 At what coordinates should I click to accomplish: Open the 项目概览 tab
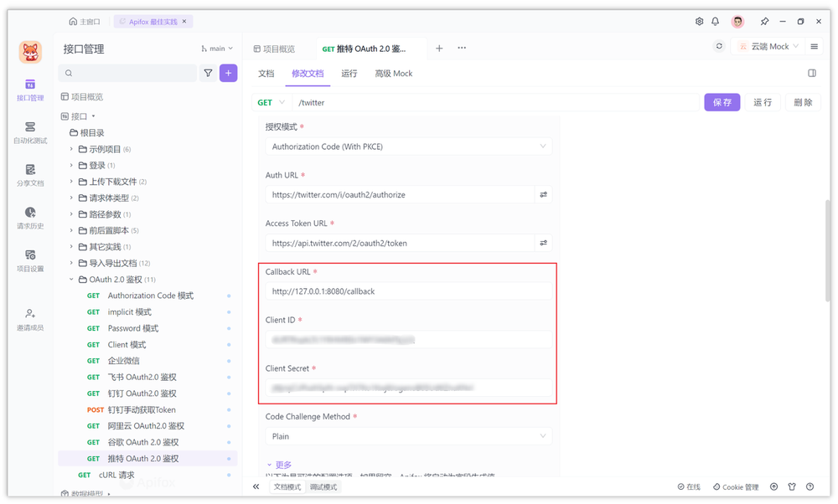(275, 48)
